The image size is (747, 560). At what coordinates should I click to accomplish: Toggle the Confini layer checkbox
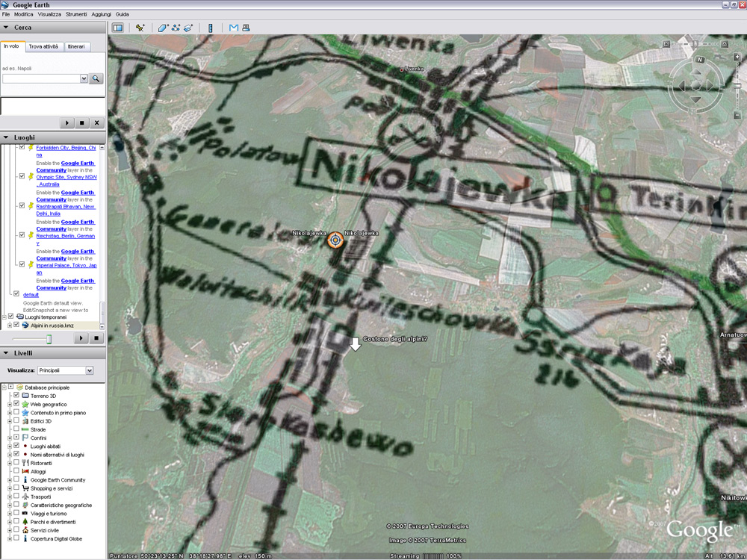point(16,438)
